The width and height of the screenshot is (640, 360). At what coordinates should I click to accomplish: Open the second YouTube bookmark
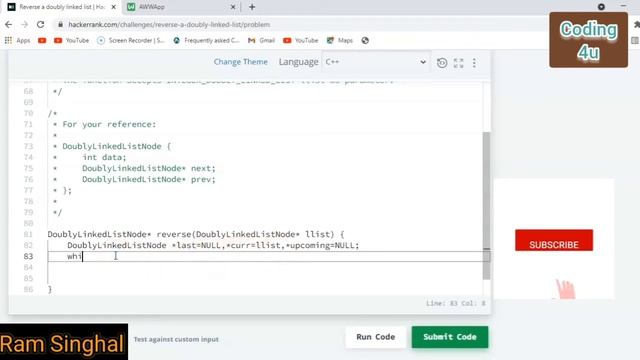pyautogui.click(x=301, y=40)
